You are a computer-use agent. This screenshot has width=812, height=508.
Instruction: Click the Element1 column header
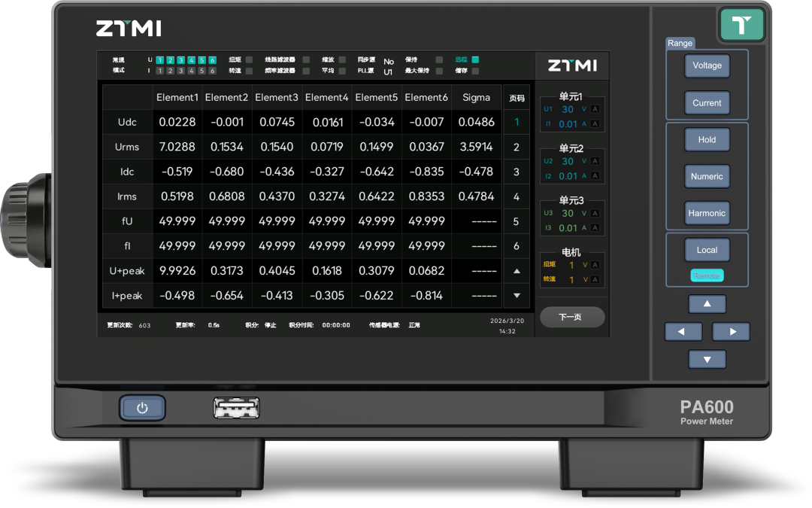coord(177,97)
